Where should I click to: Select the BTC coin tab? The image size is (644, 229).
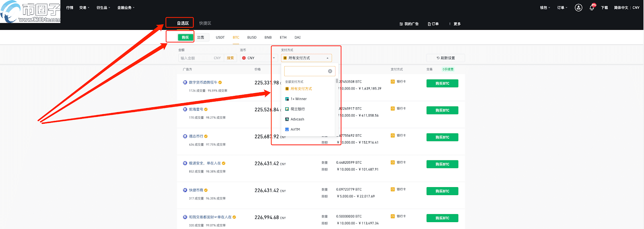(236, 37)
